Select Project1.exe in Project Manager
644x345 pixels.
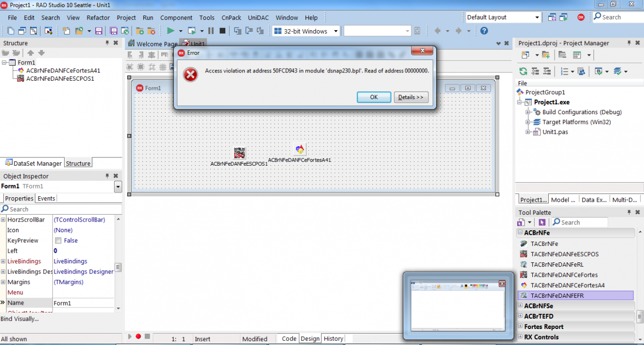(x=552, y=102)
